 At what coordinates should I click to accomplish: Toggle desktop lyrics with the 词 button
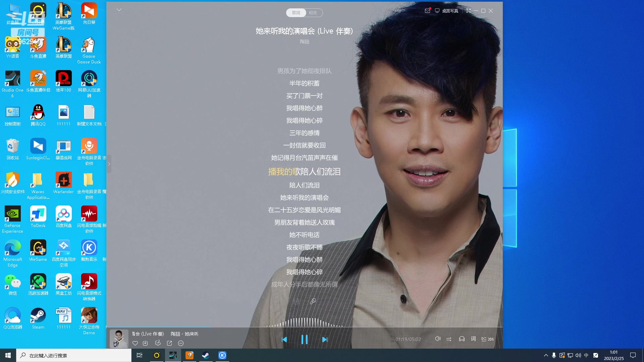(473, 339)
